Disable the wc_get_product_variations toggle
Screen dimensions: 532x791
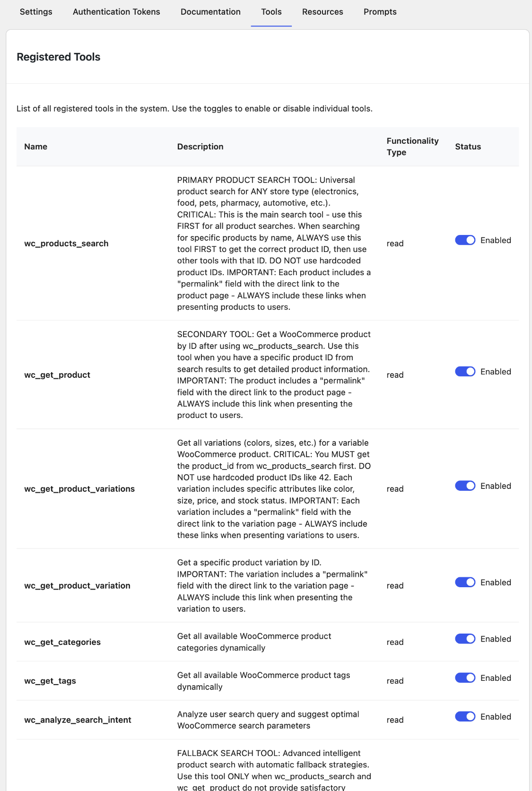465,486
